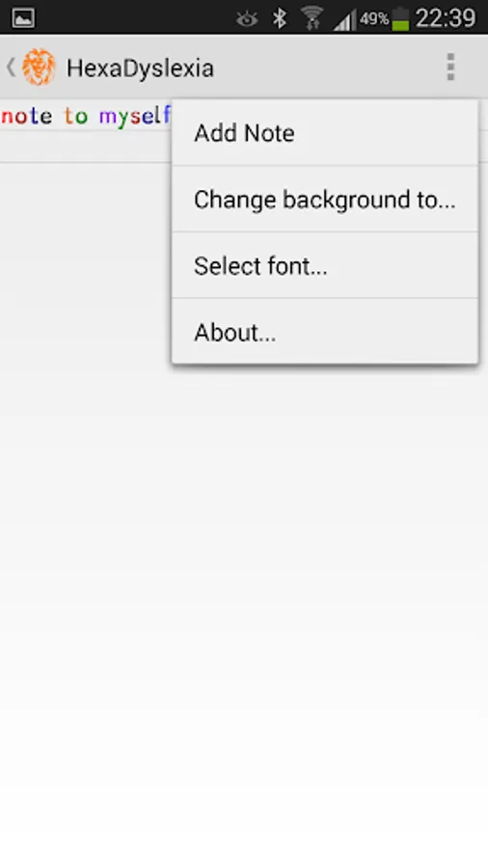Tap the back chevron beside the lion logo
The height and width of the screenshot is (868, 488).
tap(11, 68)
